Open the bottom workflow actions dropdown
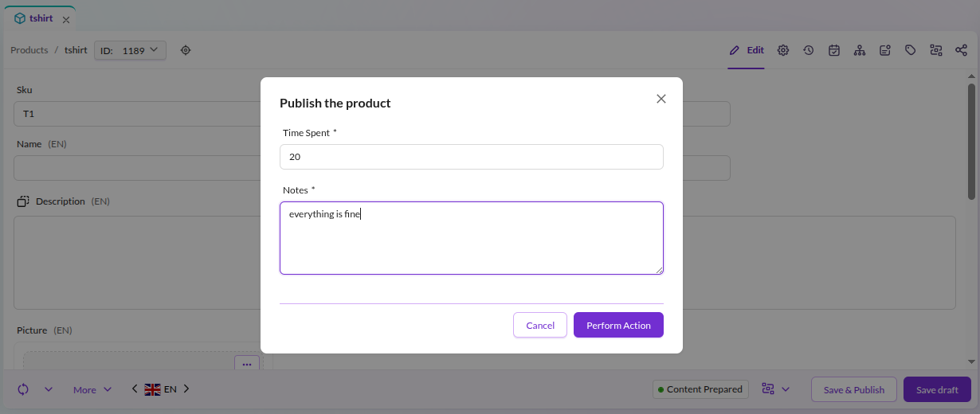Viewport: 980px width, 414px height. click(x=776, y=389)
